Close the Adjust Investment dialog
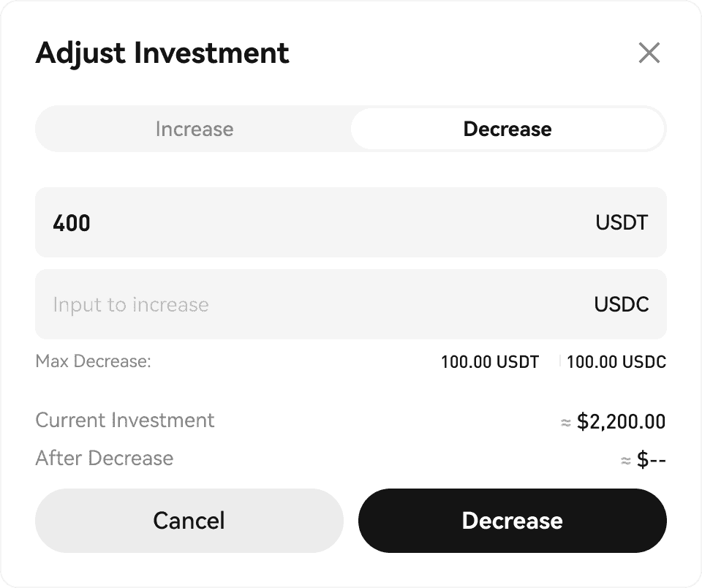This screenshot has height=588, width=702. tap(649, 53)
